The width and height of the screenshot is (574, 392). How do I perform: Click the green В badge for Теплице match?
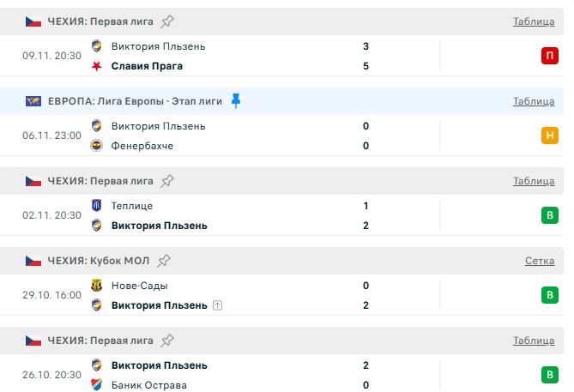[x=549, y=215]
